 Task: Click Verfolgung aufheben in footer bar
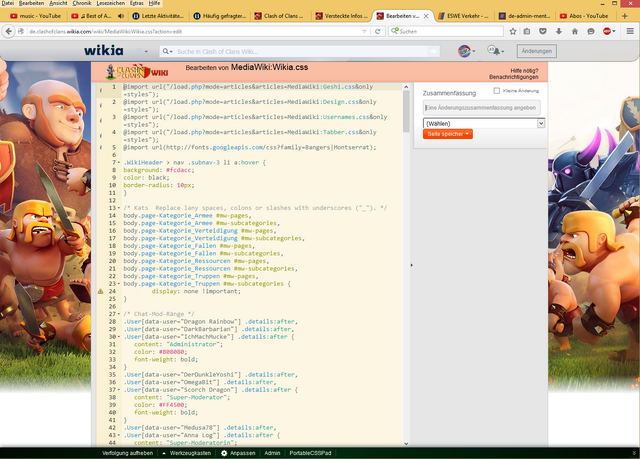click(127, 453)
